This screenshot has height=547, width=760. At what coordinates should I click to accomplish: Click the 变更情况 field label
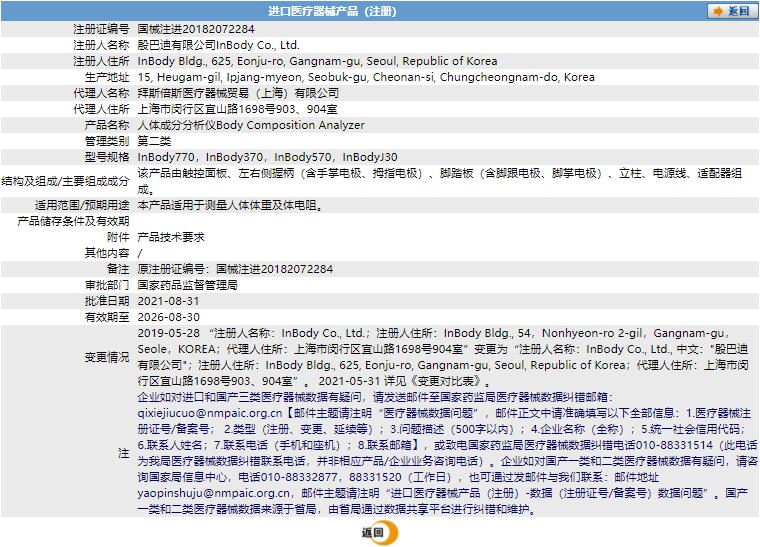pyautogui.click(x=107, y=357)
